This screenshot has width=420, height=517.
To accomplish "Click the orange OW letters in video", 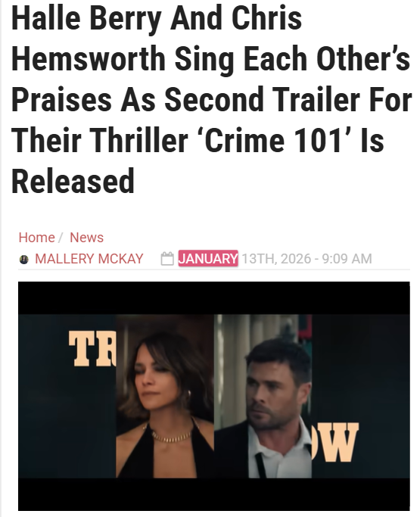I will click(x=335, y=443).
